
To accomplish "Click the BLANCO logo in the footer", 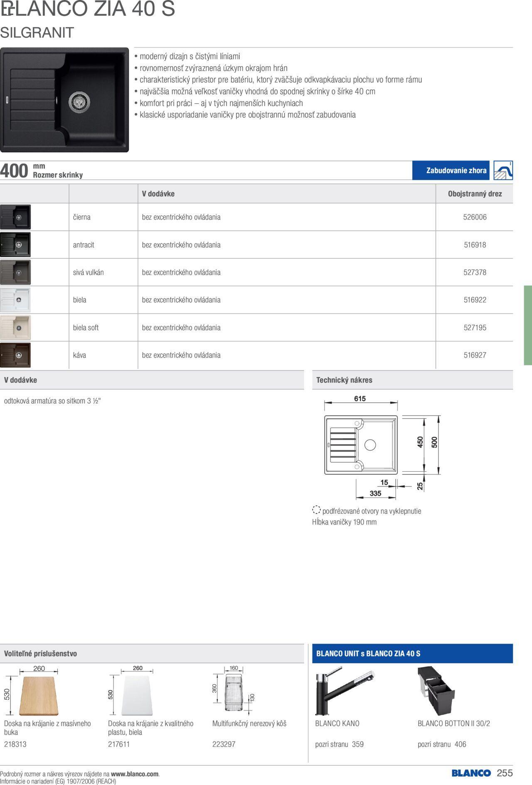I will [x=471, y=773].
